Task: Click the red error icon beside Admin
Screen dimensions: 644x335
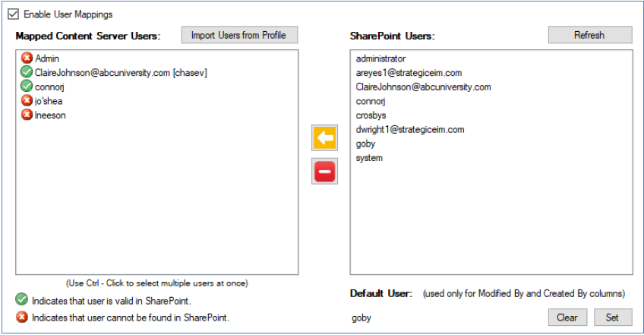Action: (x=27, y=58)
